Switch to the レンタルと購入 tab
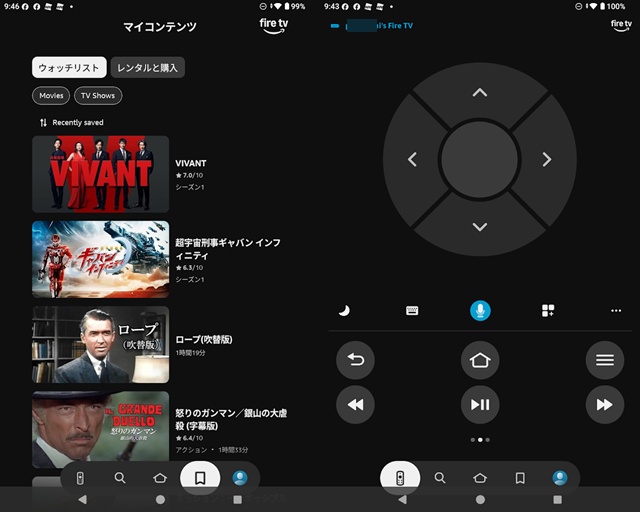The height and width of the screenshot is (512, 640). pyautogui.click(x=147, y=67)
